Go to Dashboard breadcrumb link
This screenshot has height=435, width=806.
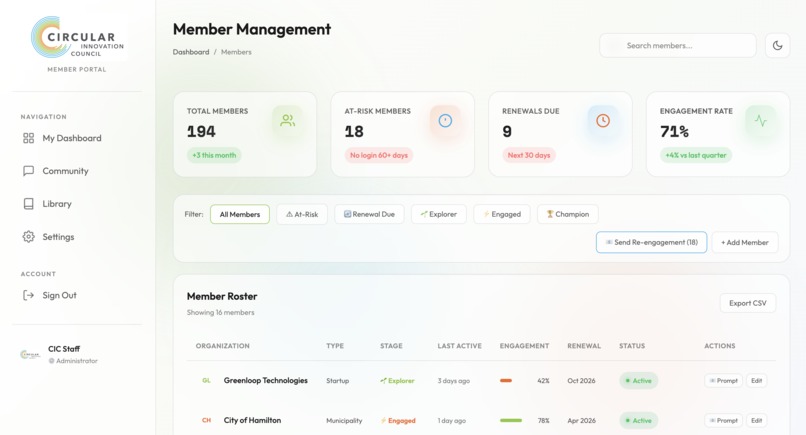pos(191,52)
